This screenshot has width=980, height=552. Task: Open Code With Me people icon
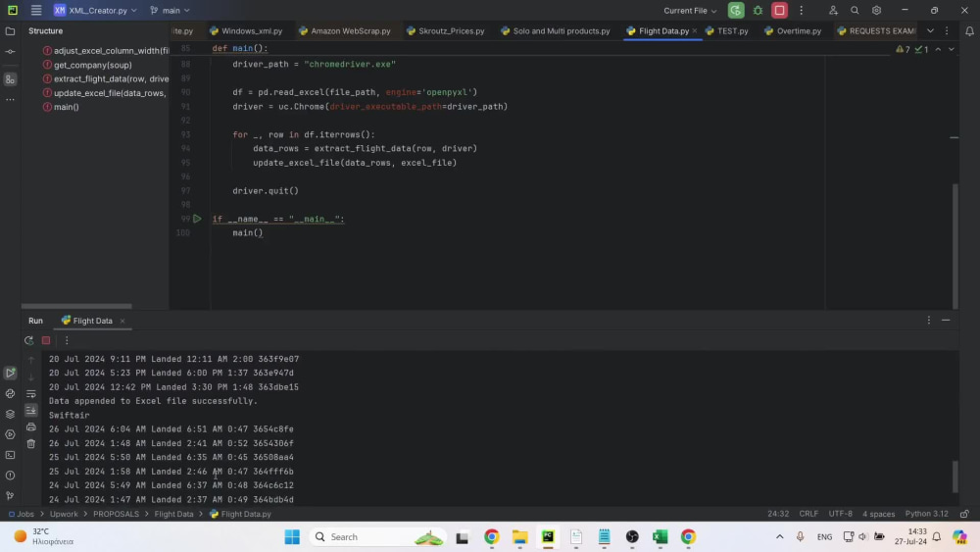[833, 11]
